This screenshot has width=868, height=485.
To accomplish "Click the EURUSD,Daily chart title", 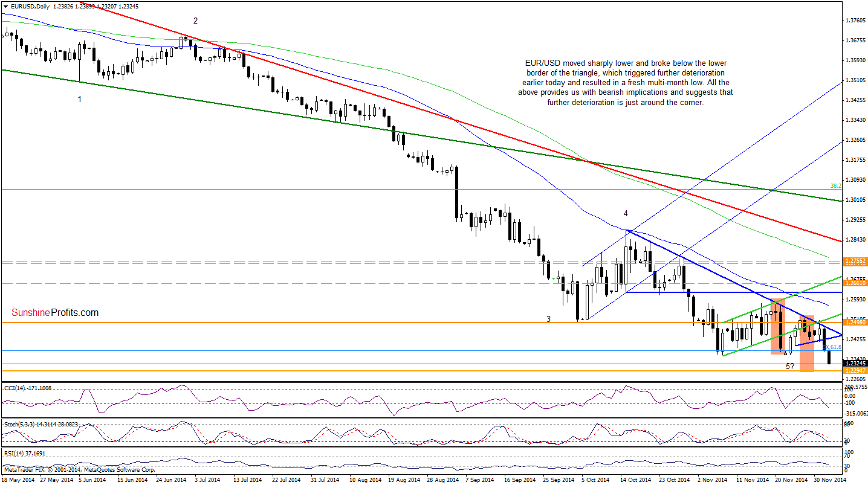I will pos(30,5).
